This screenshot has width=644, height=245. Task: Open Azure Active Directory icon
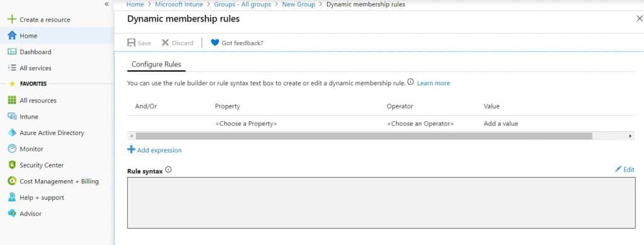12,133
